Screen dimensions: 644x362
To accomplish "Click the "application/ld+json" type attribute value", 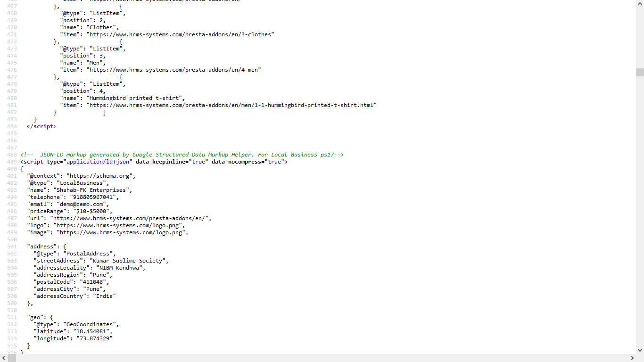I will coord(98,162).
